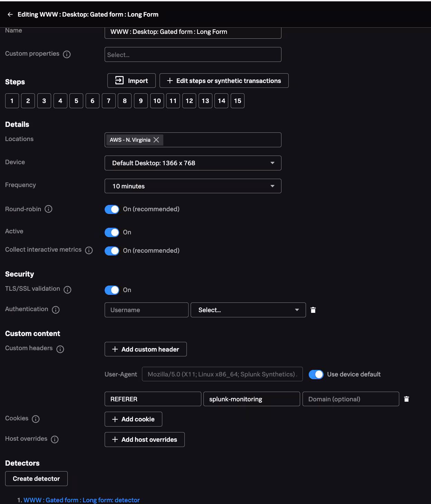This screenshot has width=431, height=504.
Task: Select step 7 in Steps list
Action: (108, 101)
